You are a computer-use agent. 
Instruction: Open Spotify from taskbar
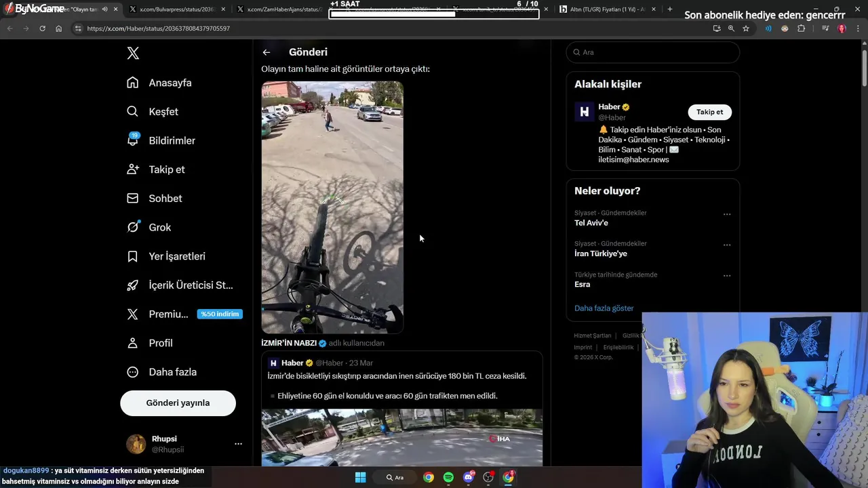pyautogui.click(x=448, y=477)
